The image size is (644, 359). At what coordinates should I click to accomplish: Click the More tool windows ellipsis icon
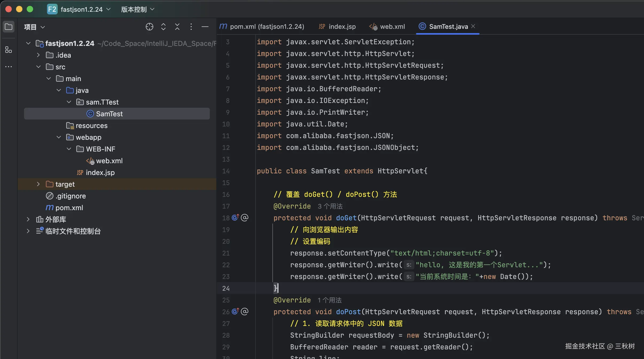coord(9,67)
